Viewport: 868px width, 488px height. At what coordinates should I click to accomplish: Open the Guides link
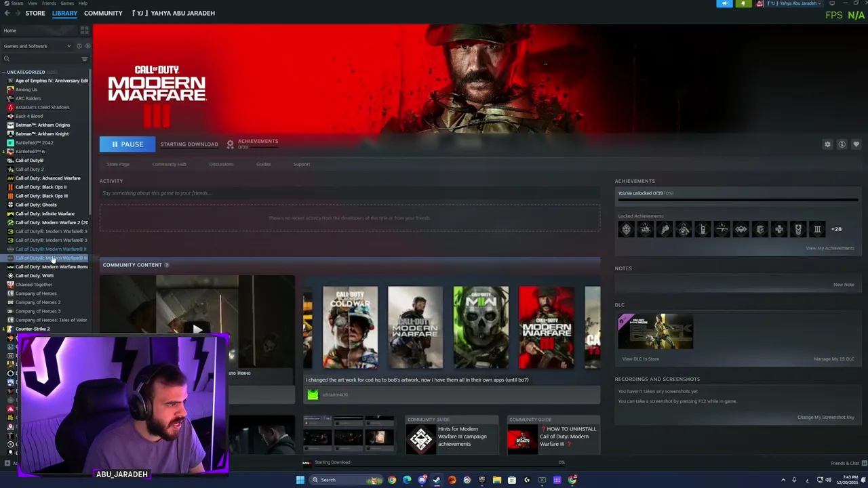(263, 164)
